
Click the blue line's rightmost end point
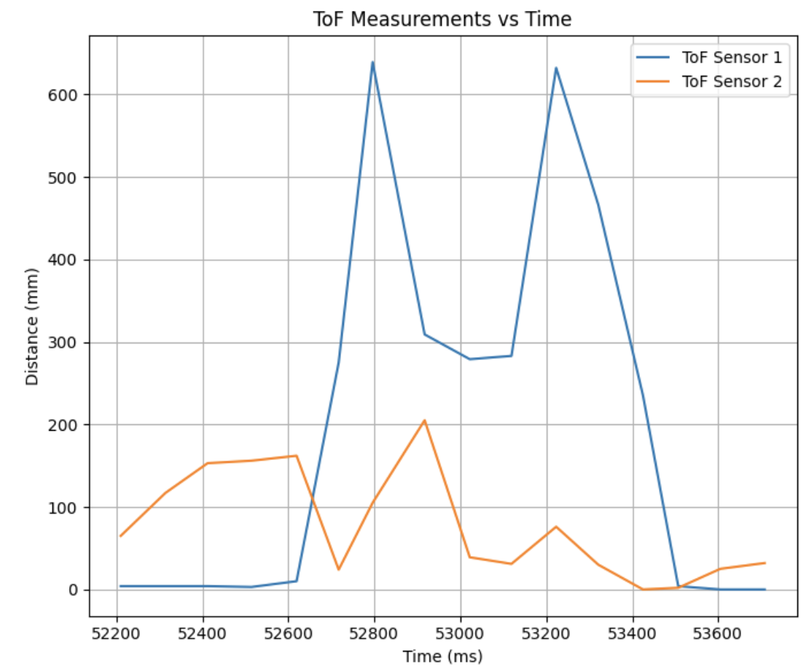point(765,589)
